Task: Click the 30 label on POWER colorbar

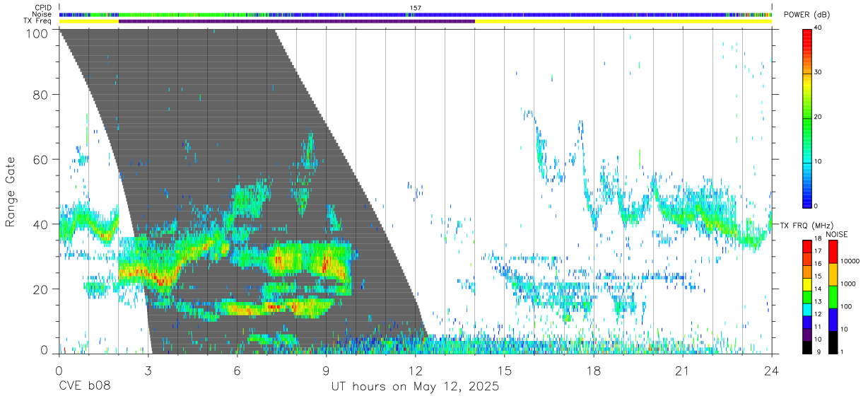Action: [816, 72]
